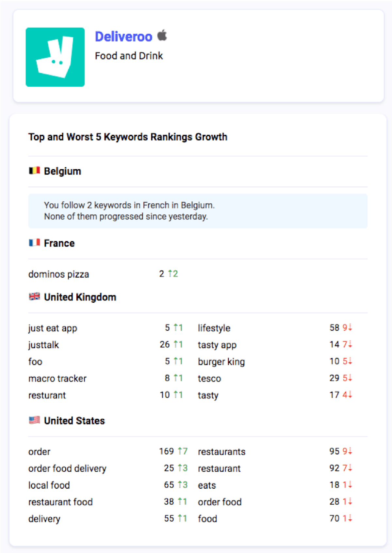The height and width of the screenshot is (553, 392).
Task: Select the 'tesco' keyword row
Action: pos(209,378)
